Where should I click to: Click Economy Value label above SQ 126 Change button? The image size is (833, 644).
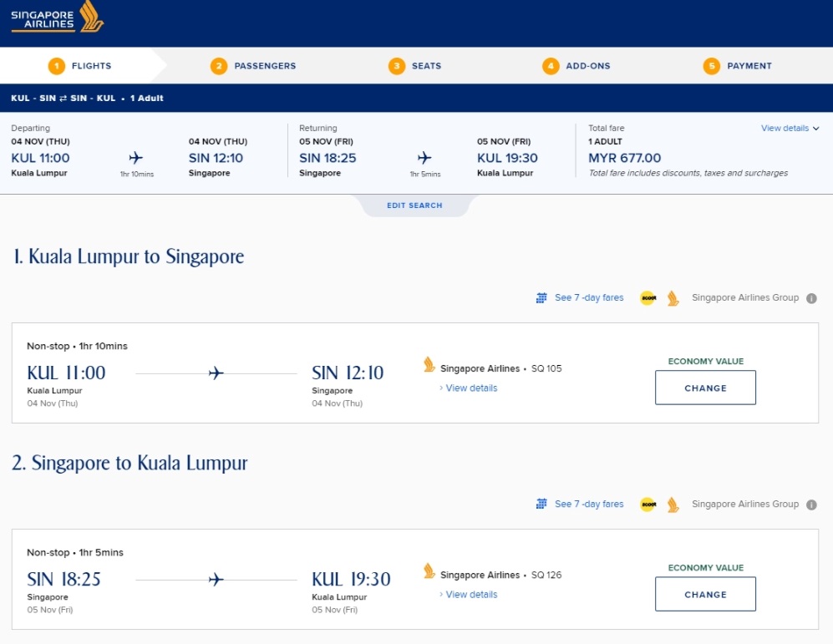[705, 568]
